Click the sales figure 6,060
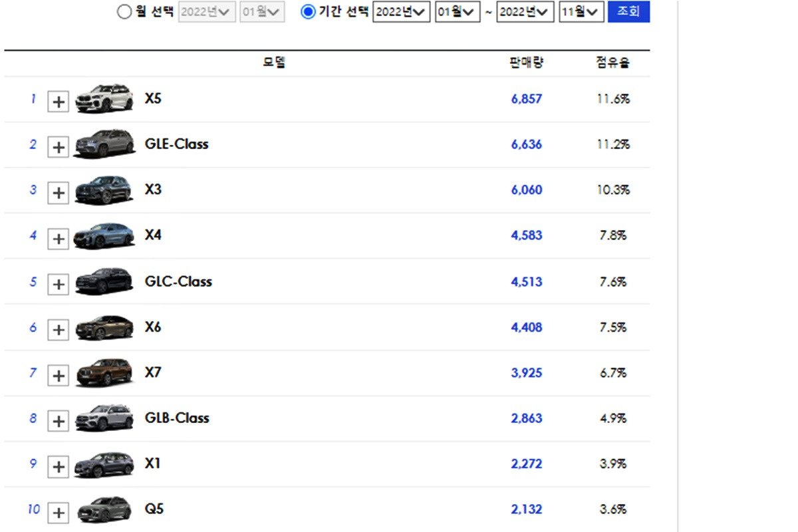The height and width of the screenshot is (532, 798). (527, 190)
